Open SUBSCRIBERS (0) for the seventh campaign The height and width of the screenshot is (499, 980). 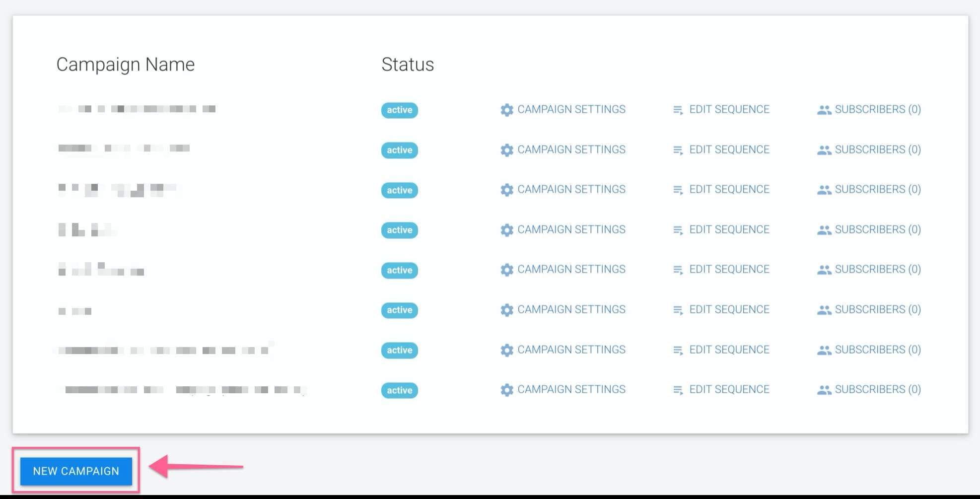pos(878,350)
